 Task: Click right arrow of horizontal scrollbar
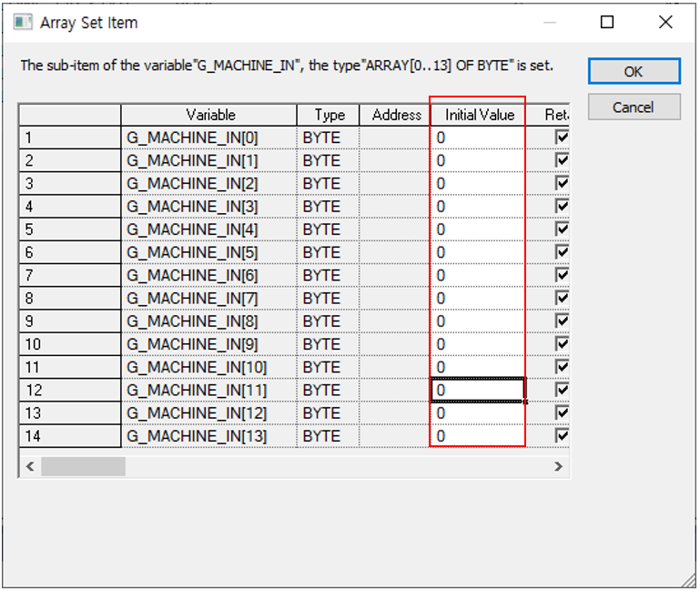click(x=559, y=466)
